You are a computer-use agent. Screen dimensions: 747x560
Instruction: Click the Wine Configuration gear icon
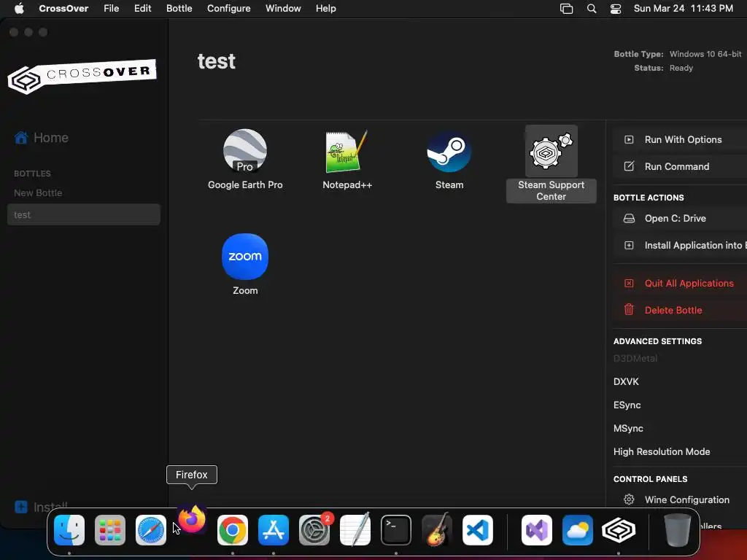(629, 499)
